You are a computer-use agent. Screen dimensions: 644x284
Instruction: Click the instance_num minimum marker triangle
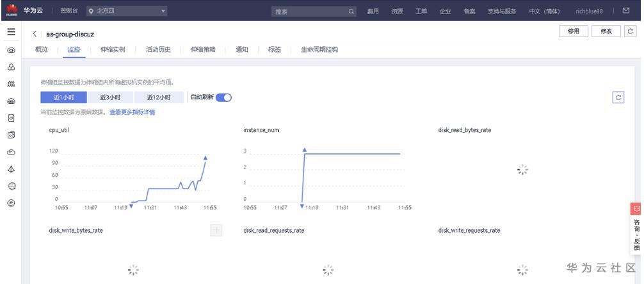pyautogui.click(x=302, y=205)
